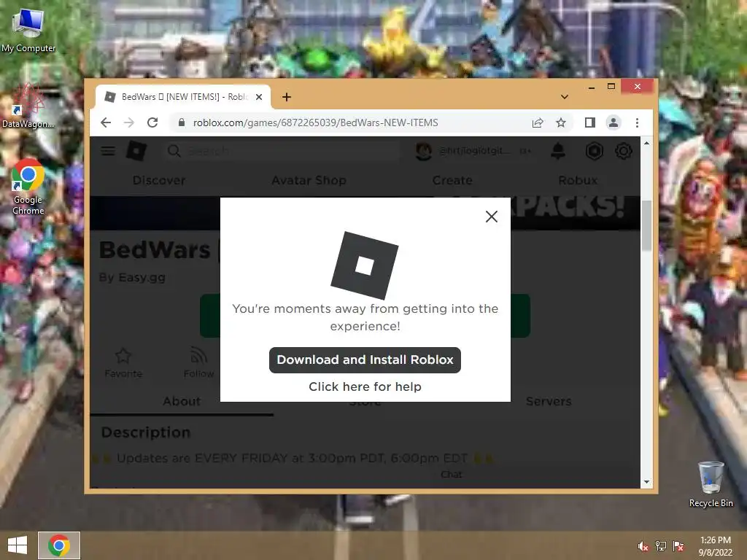The height and width of the screenshot is (560, 747).
Task: Select the BedWars browser tab
Action: click(183, 97)
